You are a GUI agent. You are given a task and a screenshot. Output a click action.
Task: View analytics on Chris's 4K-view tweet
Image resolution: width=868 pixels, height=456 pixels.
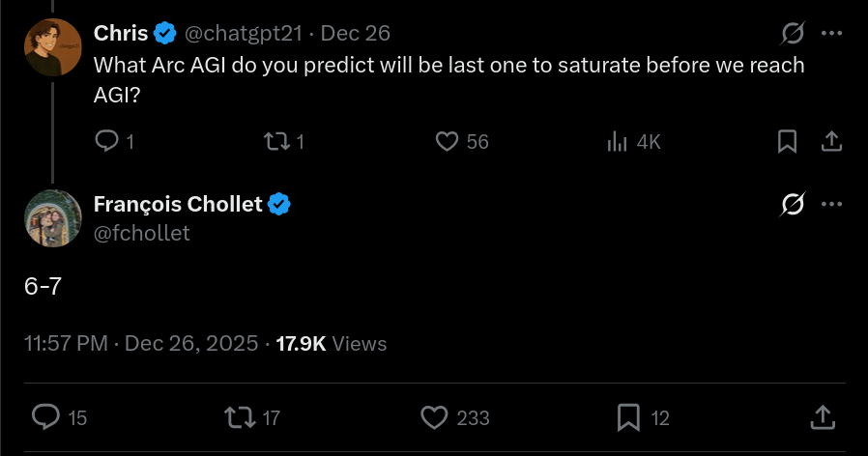(x=618, y=142)
